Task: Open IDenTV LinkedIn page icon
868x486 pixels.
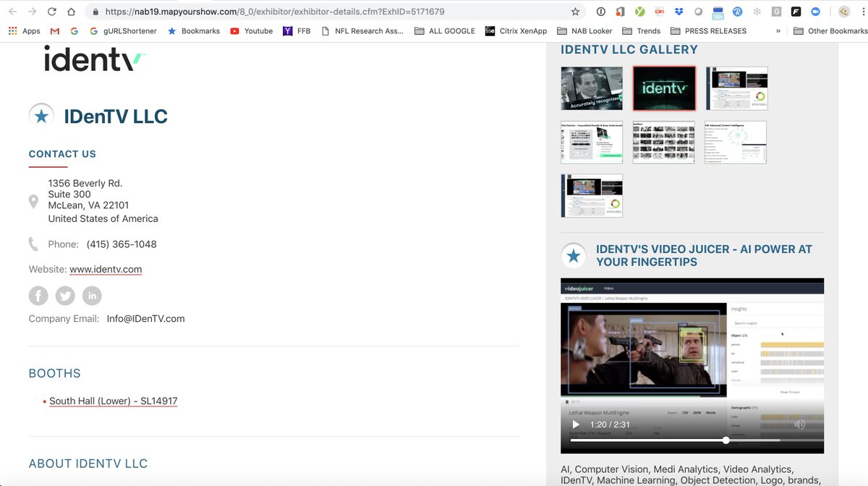Action: (x=92, y=295)
